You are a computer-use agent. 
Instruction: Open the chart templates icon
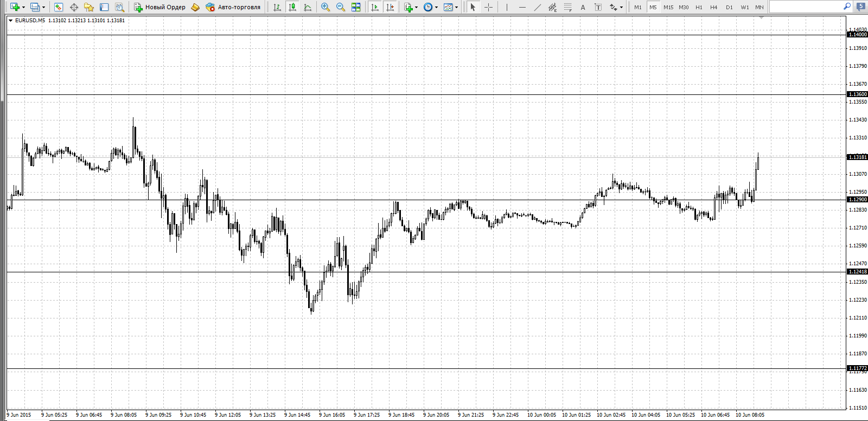448,7
